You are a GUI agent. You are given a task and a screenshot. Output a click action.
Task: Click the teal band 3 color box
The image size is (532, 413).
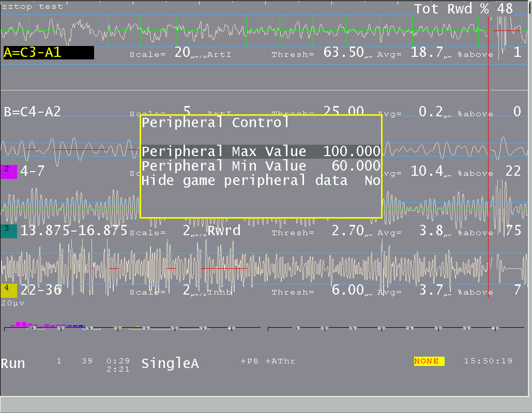(9, 231)
